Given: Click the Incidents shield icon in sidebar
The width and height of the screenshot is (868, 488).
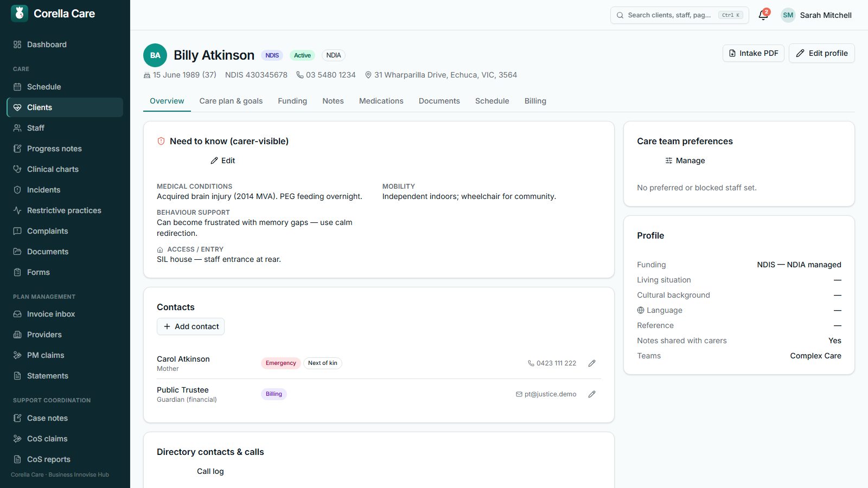Looking at the screenshot, I should (x=17, y=190).
